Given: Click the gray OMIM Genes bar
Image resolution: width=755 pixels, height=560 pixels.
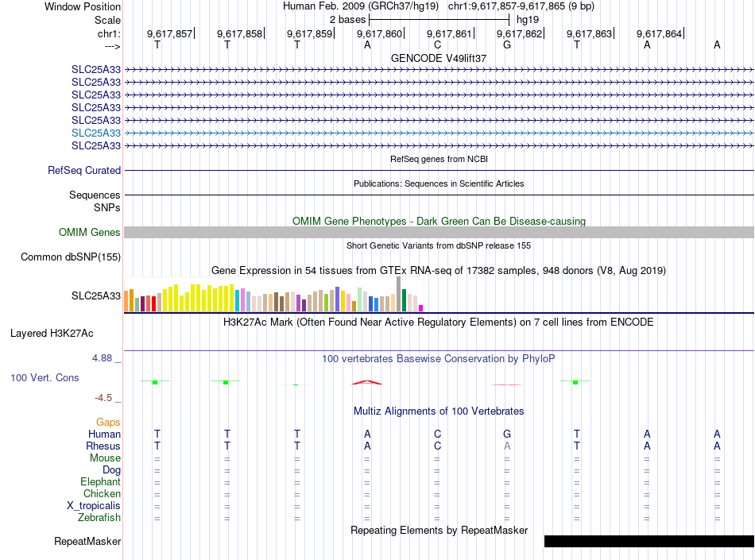Looking at the screenshot, I should [439, 233].
